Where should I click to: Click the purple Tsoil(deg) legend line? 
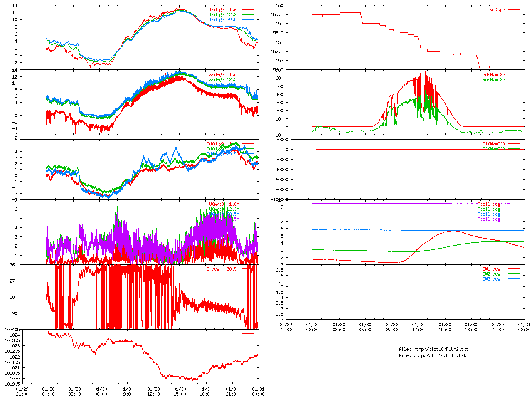(x=514, y=219)
